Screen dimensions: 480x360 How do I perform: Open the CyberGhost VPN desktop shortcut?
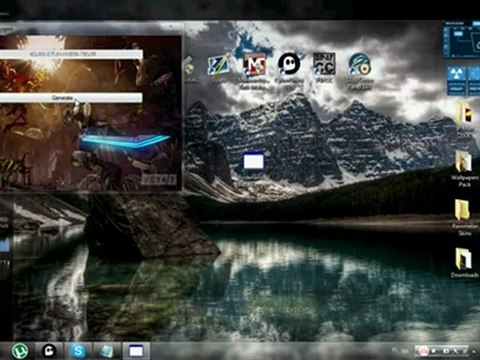289,70
